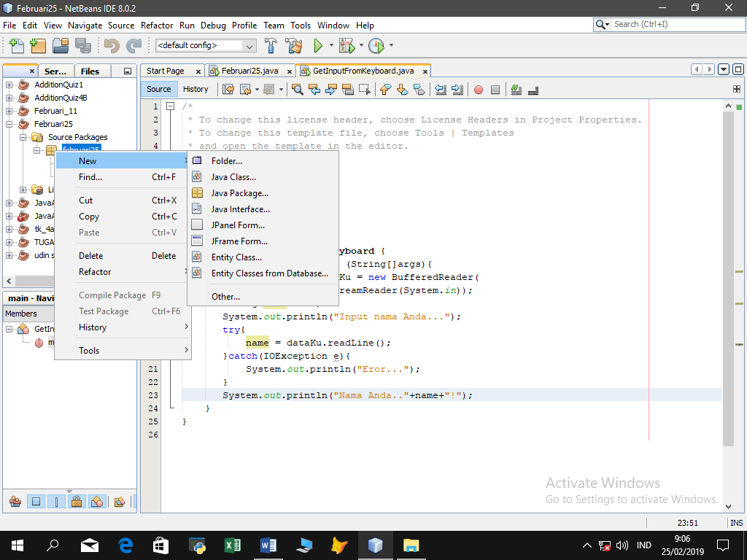Click the editor vertical scrollbar
Image resolution: width=747 pixels, height=560 pixels.
[x=728, y=281]
